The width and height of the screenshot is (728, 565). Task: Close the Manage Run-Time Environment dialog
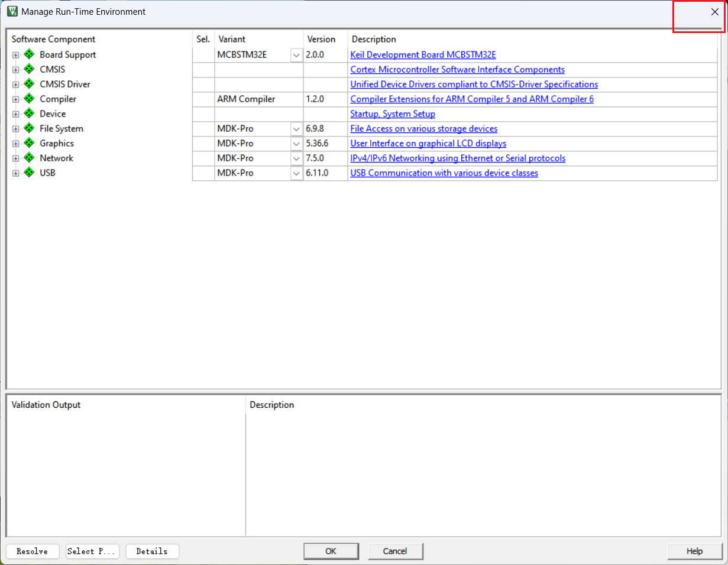pos(714,12)
